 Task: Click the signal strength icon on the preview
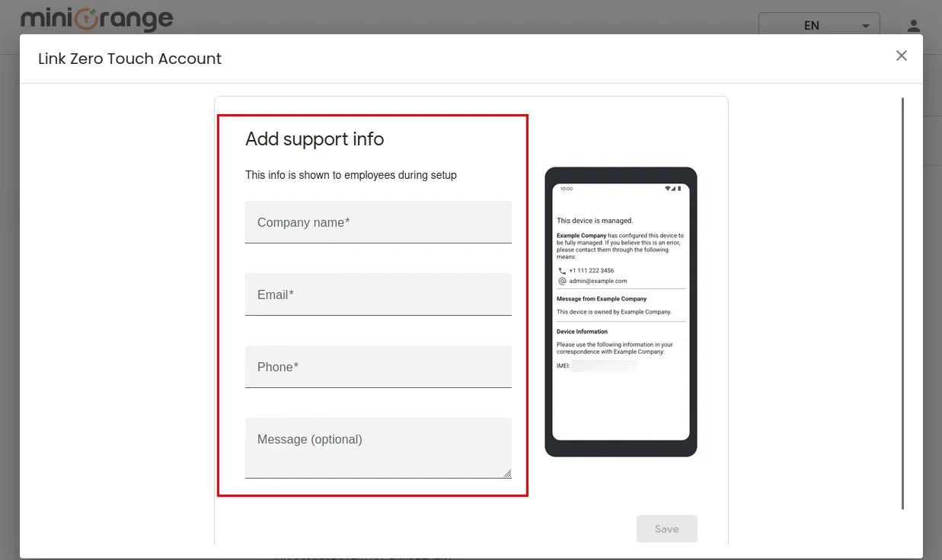click(674, 189)
